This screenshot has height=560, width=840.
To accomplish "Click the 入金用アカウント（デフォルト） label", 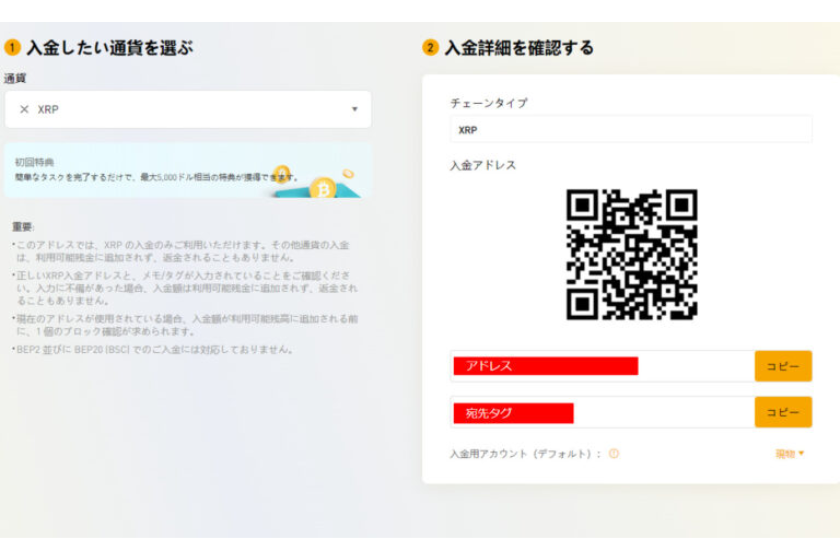I will point(525,454).
